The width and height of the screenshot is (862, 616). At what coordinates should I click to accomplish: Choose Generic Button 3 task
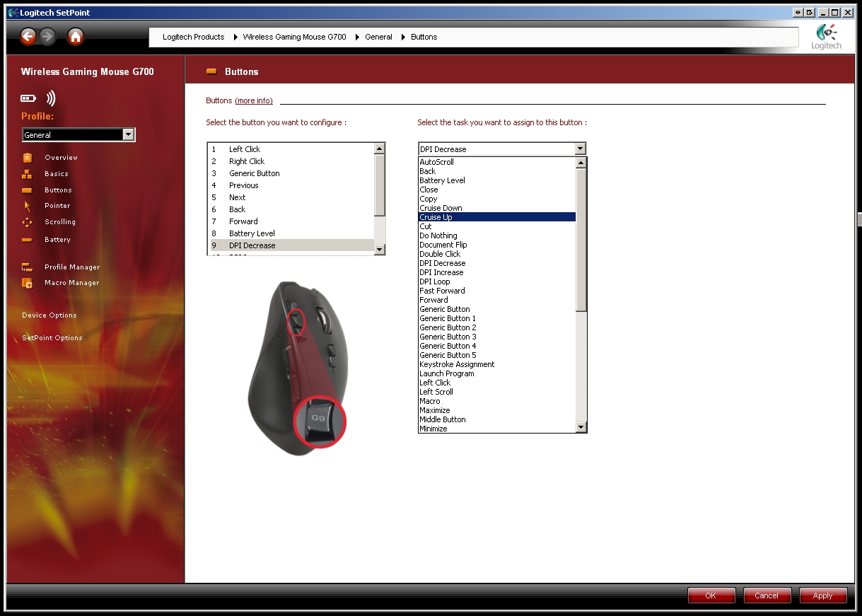point(497,337)
